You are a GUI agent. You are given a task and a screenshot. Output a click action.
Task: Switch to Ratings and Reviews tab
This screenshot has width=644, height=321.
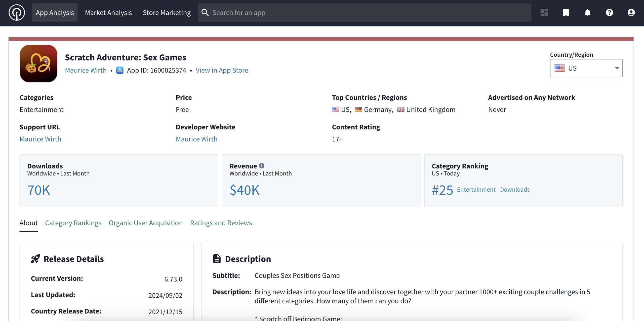click(221, 223)
